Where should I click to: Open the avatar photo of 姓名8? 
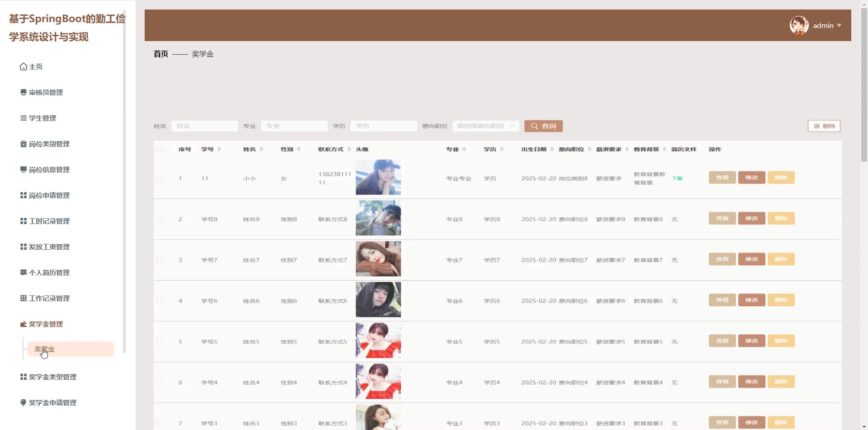coord(378,218)
